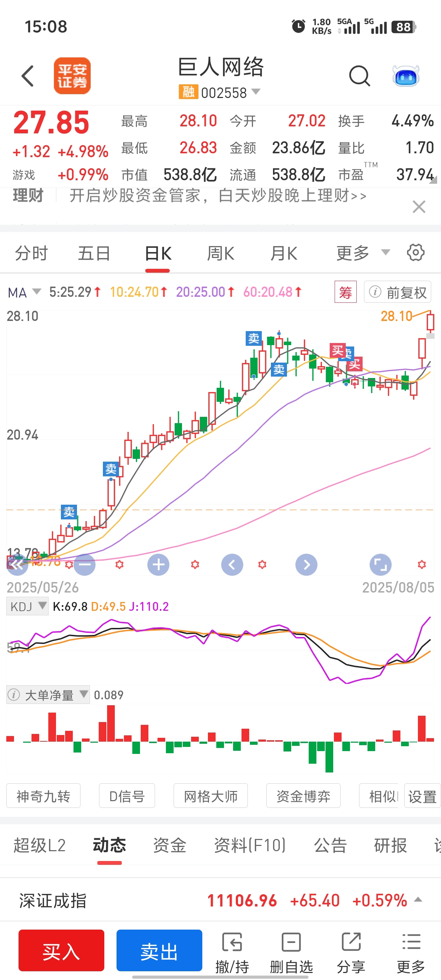Tap the battery indicator showing 88
The width and height of the screenshot is (441, 980).
(x=403, y=27)
